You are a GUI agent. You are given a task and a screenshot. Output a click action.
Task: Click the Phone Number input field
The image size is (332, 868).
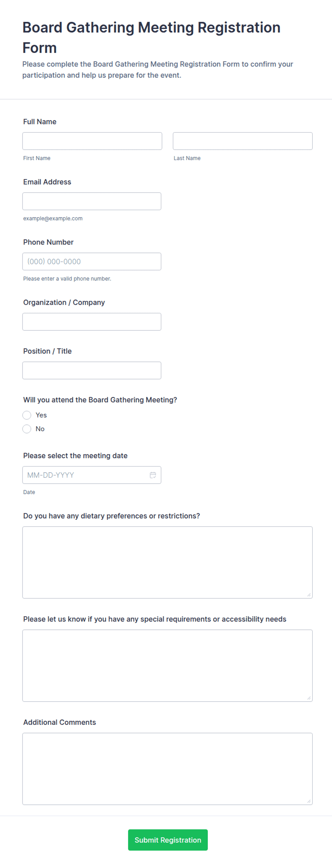(92, 261)
